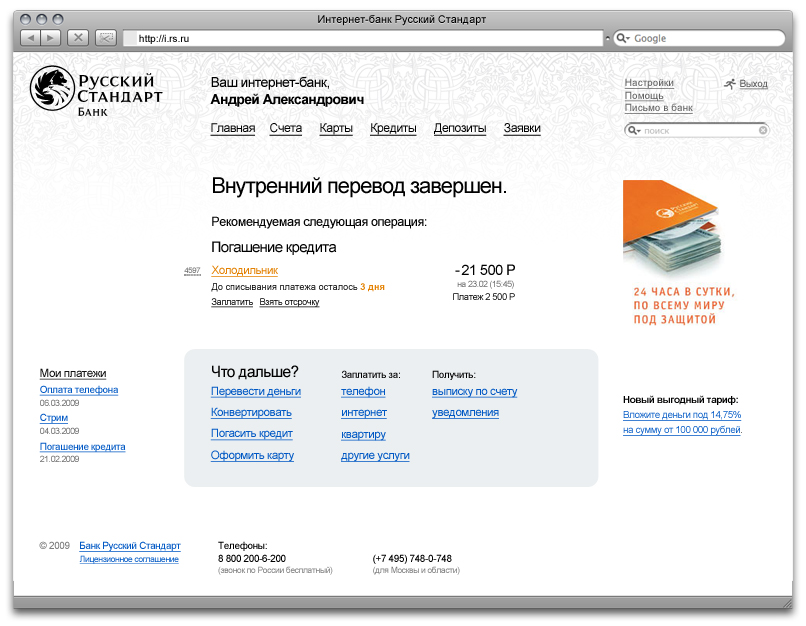
Task: Go to the Кредиты section
Action: 393,128
